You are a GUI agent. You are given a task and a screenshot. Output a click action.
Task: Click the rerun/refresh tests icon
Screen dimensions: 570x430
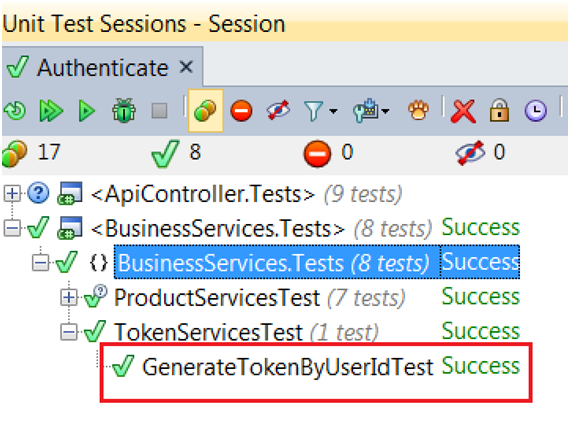[x=15, y=111]
